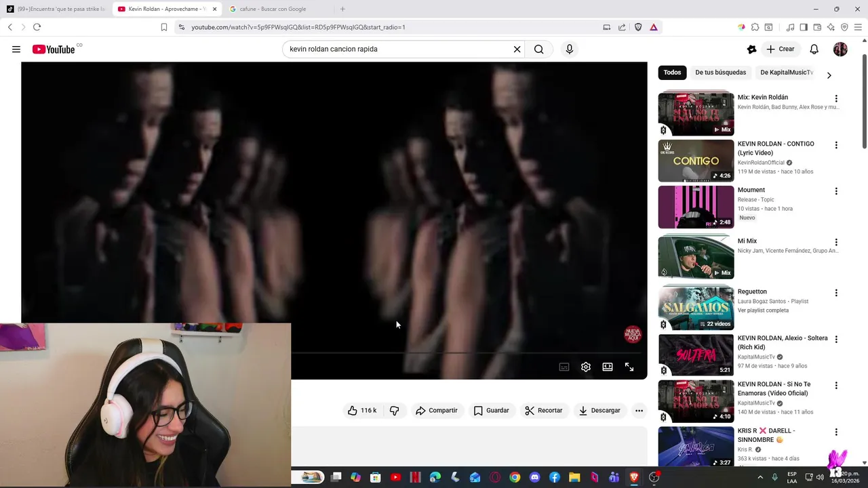The image size is (868, 488).
Task: Go to the YouTube home logo
Action: [54, 49]
